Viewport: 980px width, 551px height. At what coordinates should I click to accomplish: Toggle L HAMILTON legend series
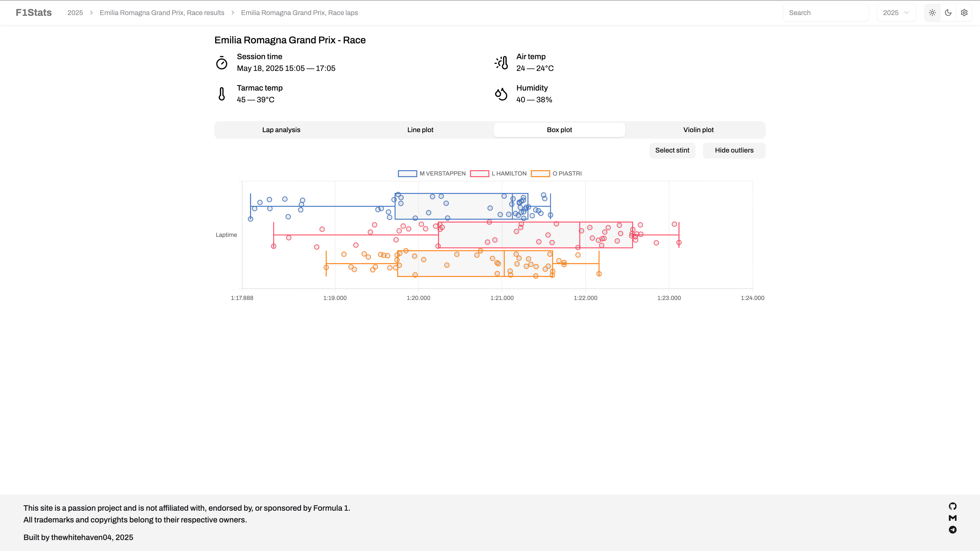click(x=498, y=173)
